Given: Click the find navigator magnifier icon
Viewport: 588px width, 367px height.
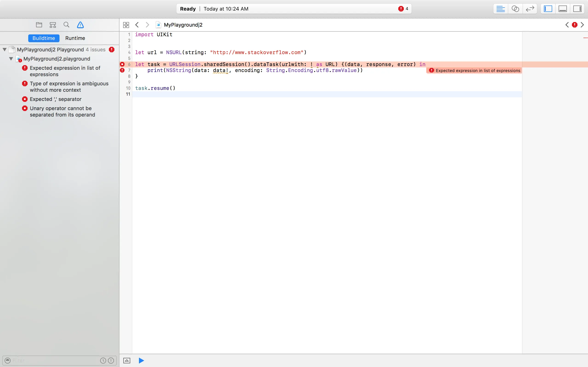Looking at the screenshot, I should 66,25.
